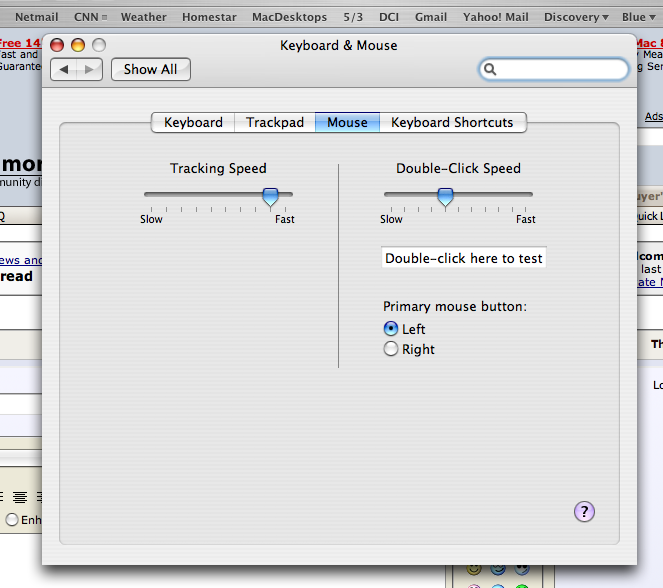The height and width of the screenshot is (588, 663).
Task: Click the 'Double-click here to test' field
Action: [x=463, y=258]
